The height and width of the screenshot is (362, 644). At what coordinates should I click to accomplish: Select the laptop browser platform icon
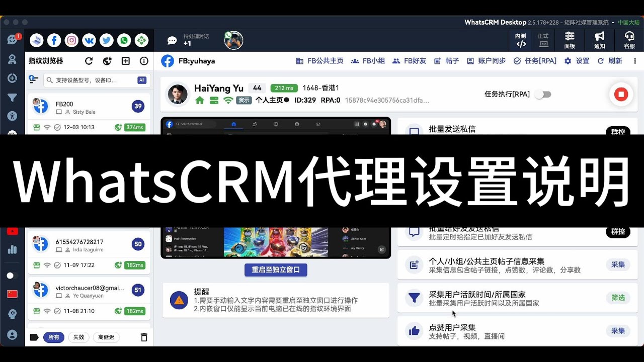pos(37,40)
